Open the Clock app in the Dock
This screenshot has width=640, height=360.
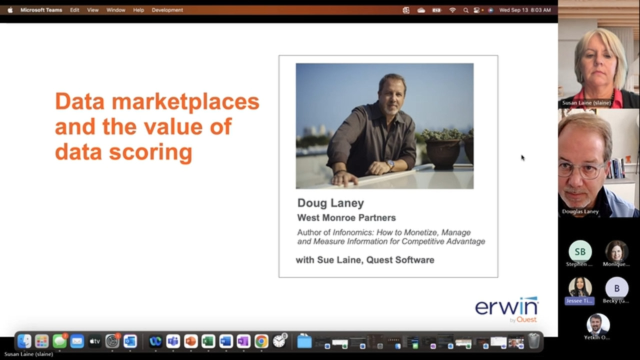click(x=280, y=340)
